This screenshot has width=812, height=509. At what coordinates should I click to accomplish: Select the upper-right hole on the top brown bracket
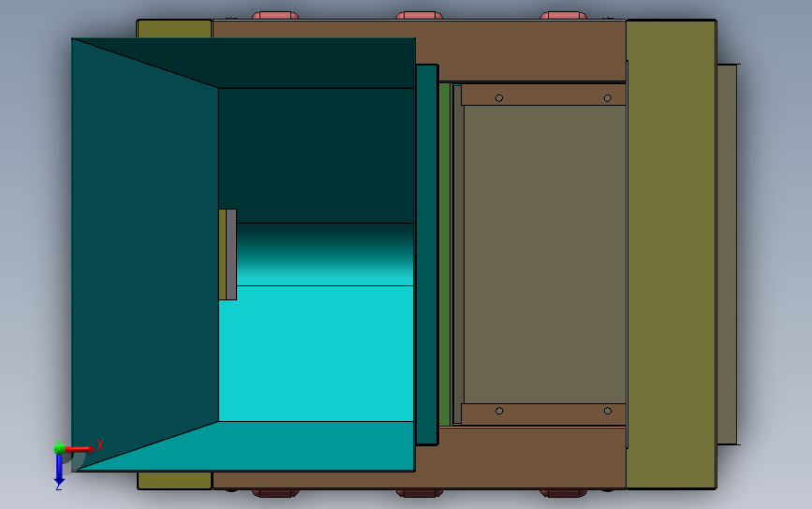tap(608, 97)
